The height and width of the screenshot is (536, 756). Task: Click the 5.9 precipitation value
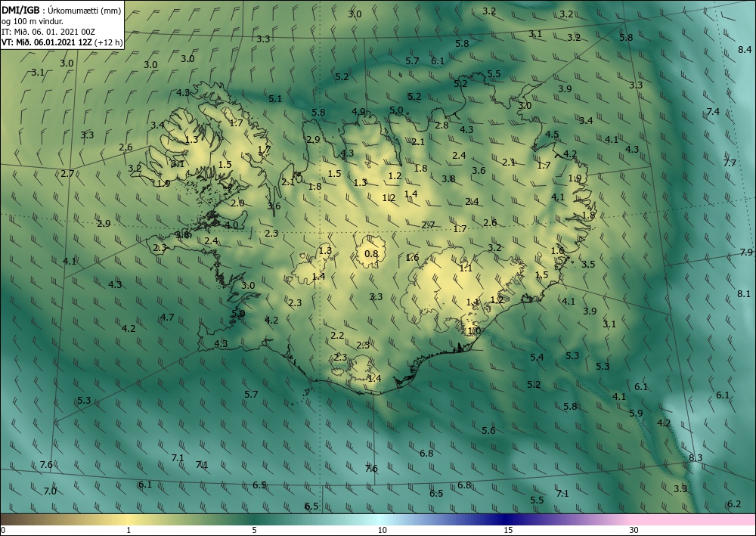point(636,413)
